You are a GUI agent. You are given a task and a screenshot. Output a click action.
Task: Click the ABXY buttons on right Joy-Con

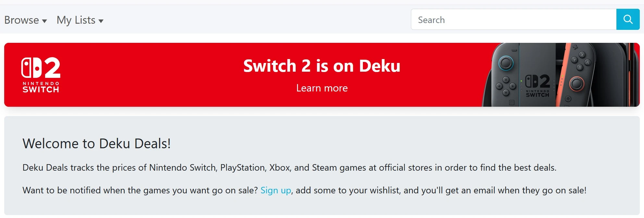coord(581,61)
